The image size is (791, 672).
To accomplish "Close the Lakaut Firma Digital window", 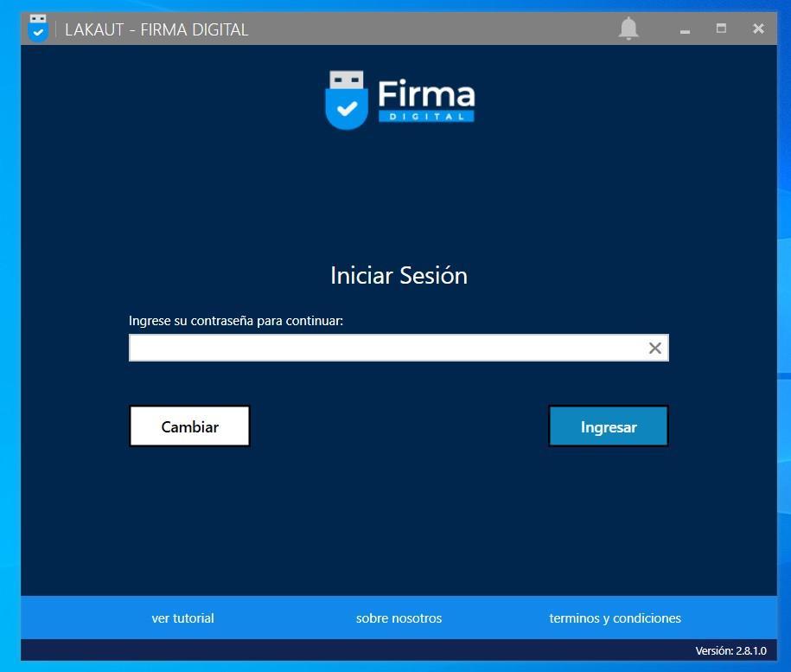I will (x=758, y=29).
